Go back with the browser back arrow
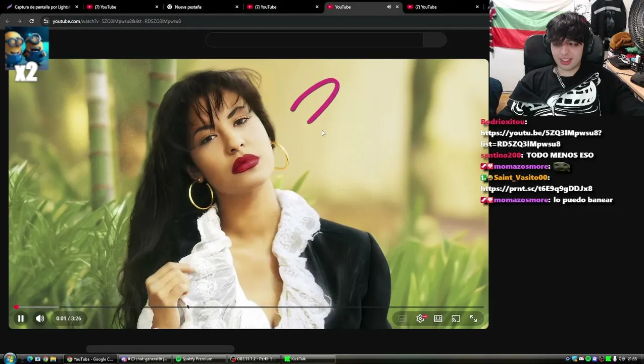 tap(8, 21)
